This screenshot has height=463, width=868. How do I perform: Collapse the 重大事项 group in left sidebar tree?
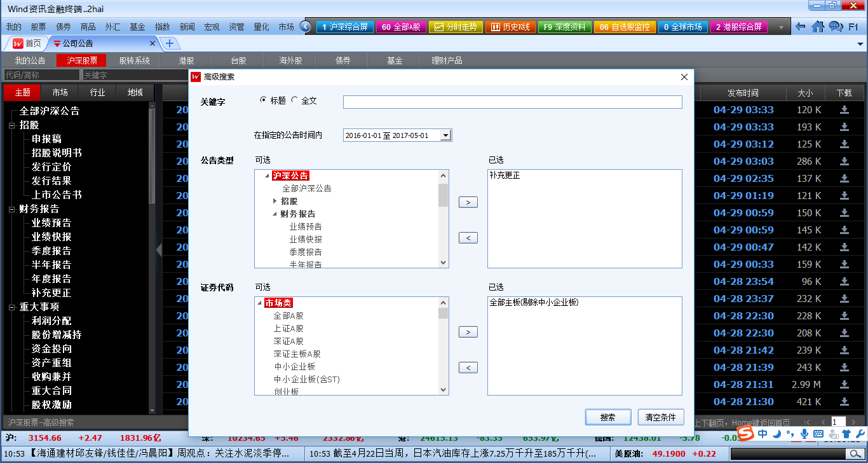(x=11, y=307)
